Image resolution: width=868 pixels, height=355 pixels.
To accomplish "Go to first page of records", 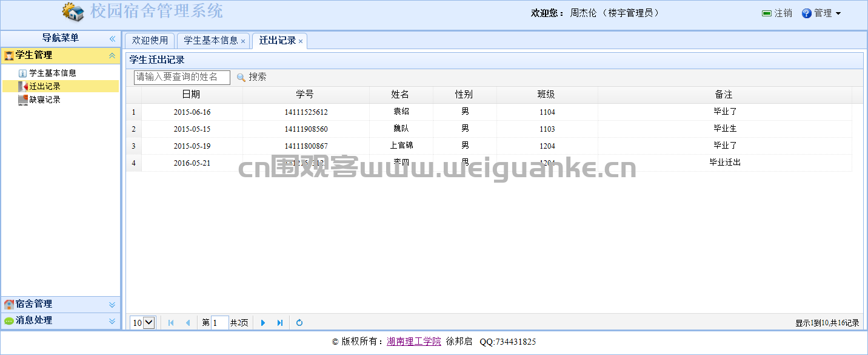I will pos(171,323).
